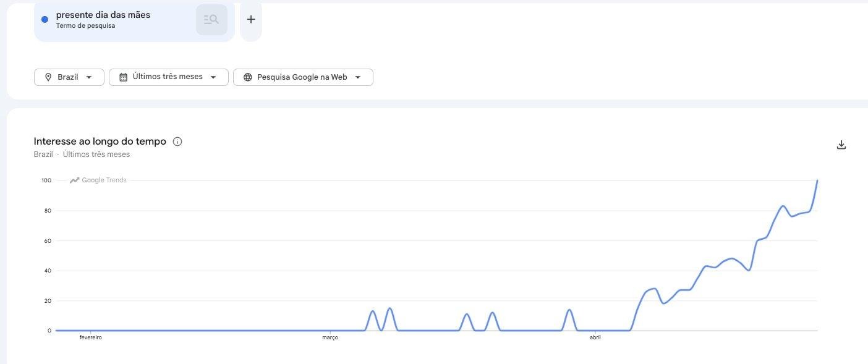Image resolution: width=868 pixels, height=364 pixels.
Task: Click the março label on the time axis
Action: click(330, 337)
